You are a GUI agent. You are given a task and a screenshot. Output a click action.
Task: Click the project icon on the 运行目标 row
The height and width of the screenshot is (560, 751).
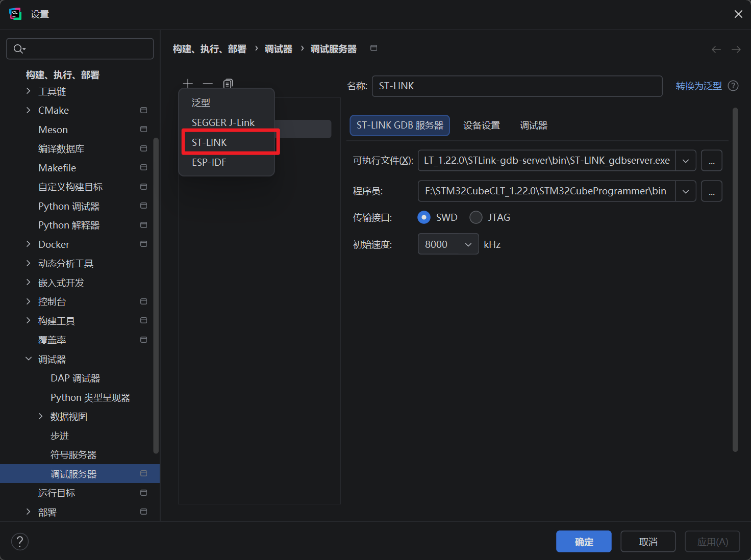143,493
